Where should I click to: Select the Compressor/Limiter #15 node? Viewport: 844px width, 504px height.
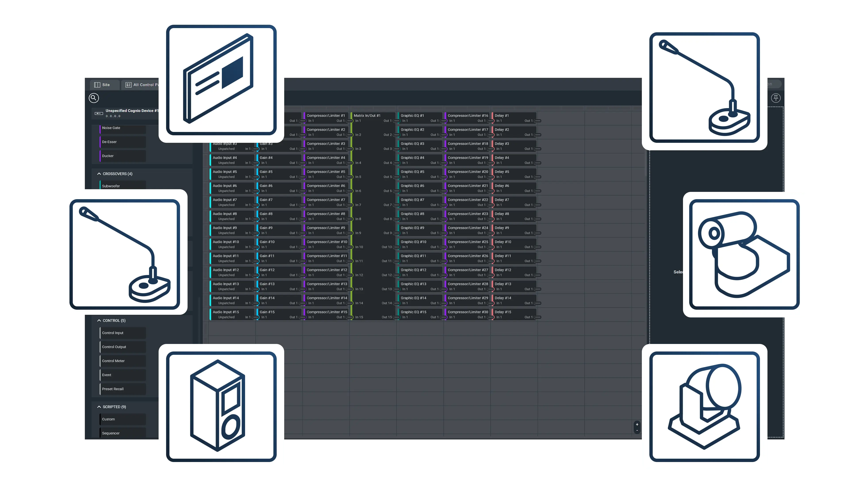(326, 315)
